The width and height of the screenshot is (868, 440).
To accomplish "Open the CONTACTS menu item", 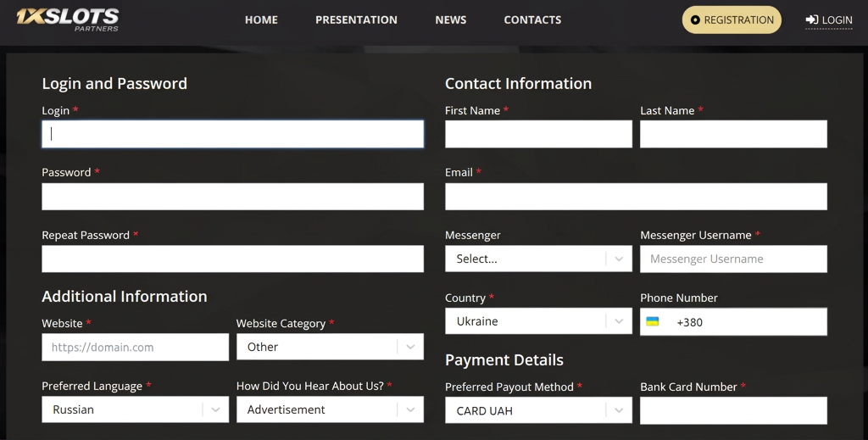I will coord(532,20).
